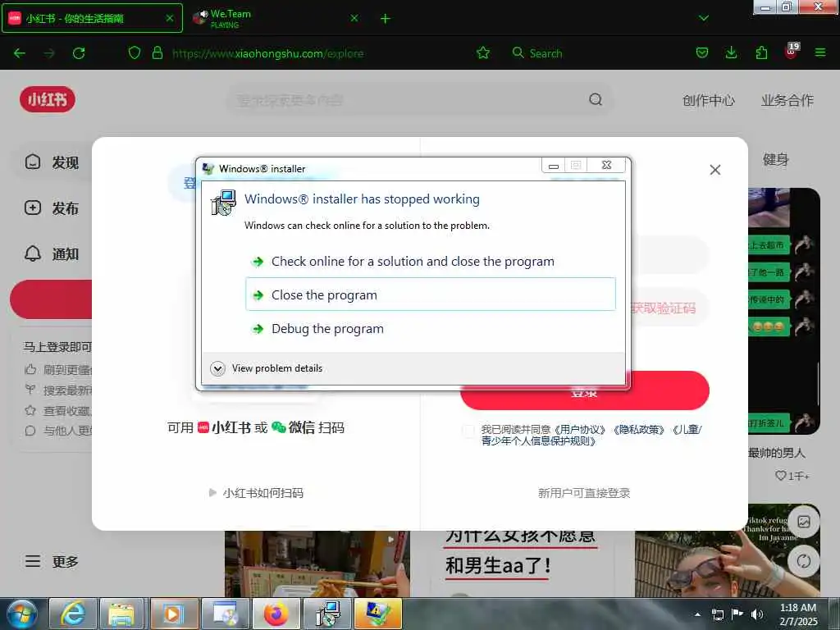
Task: Open 创作中心 in site header
Action: (x=708, y=100)
